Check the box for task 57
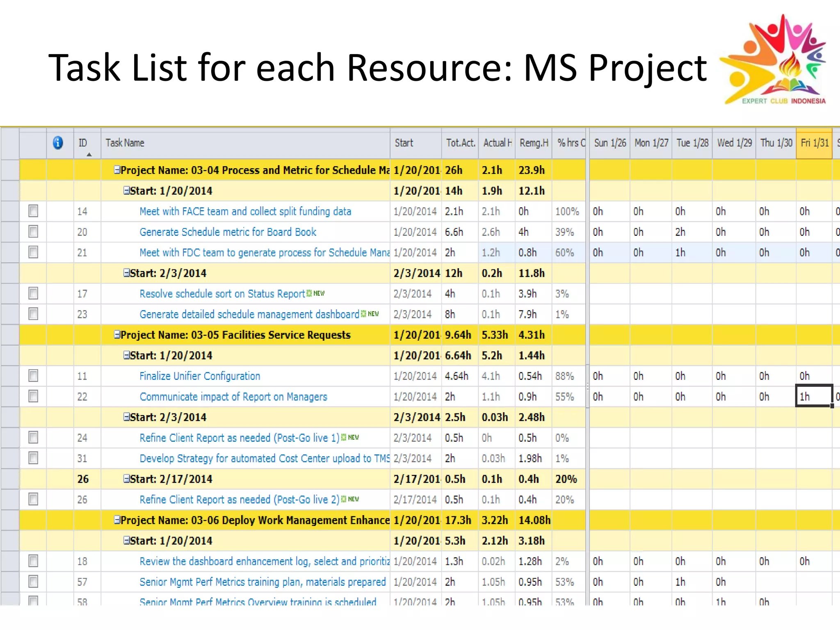Viewport: 840px width, 630px height. click(x=33, y=581)
